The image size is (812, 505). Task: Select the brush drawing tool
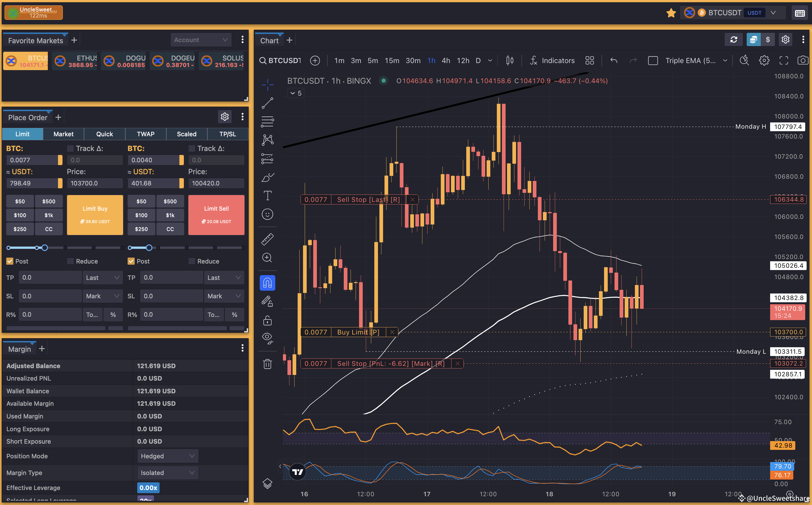(x=267, y=177)
